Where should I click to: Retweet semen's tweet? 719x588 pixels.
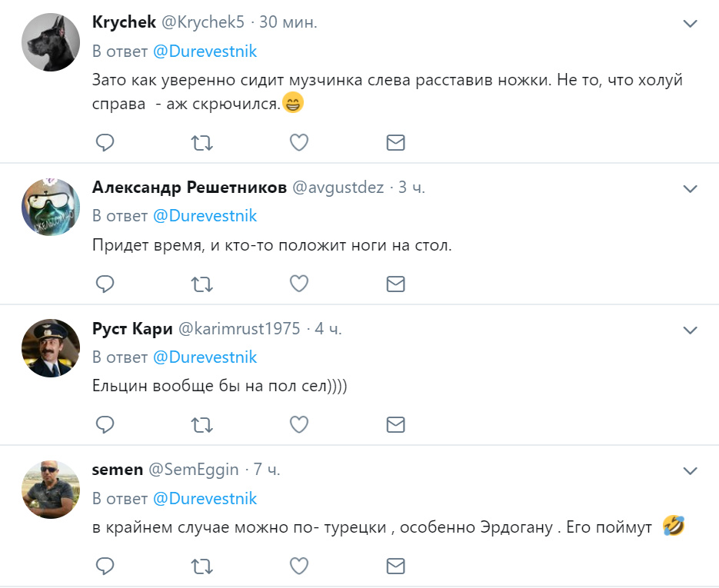click(201, 566)
